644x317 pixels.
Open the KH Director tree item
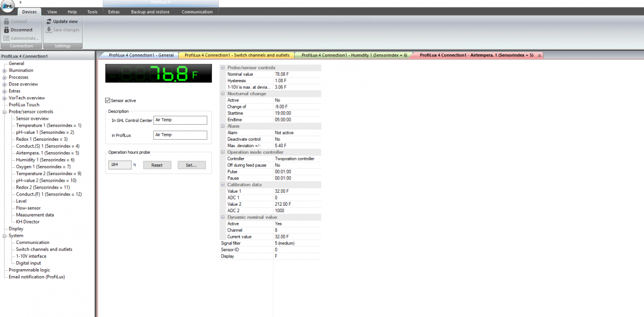click(x=28, y=221)
